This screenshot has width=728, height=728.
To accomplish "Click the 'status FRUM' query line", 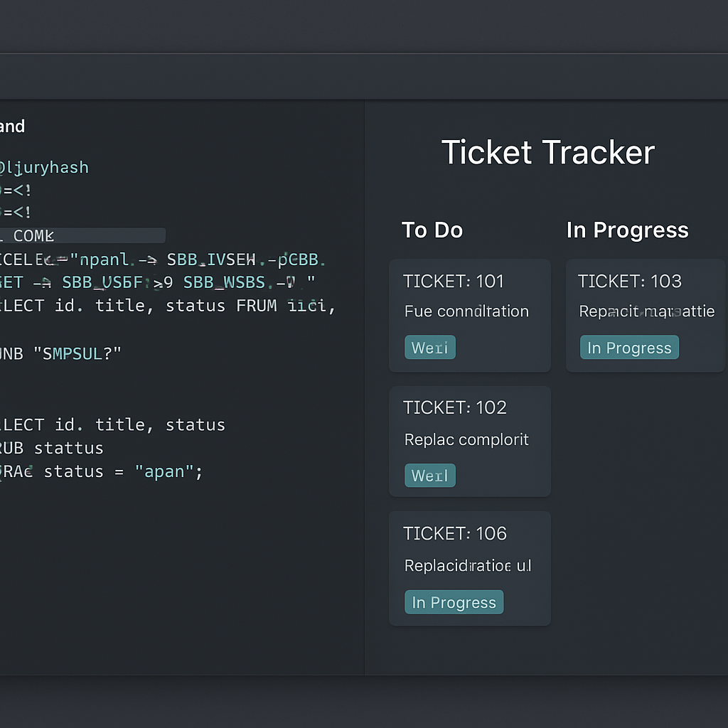I will click(167, 306).
